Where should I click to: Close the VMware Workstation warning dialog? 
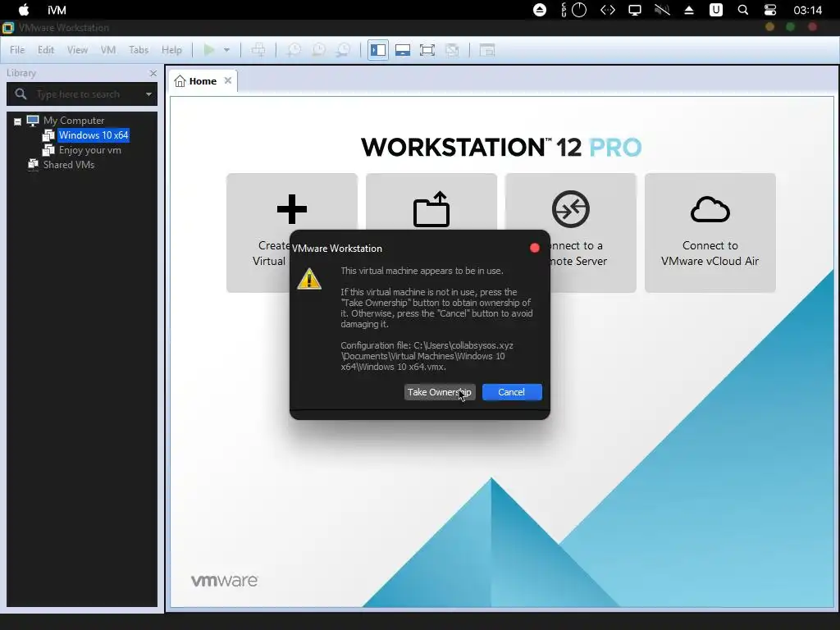(534, 248)
